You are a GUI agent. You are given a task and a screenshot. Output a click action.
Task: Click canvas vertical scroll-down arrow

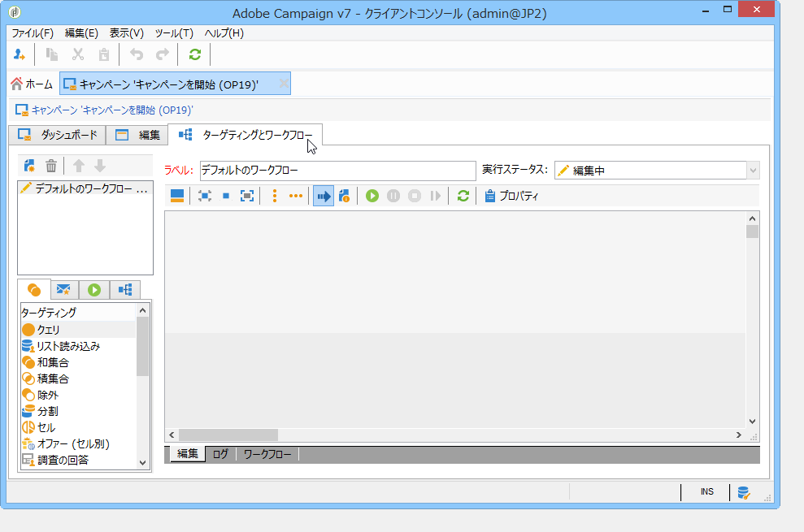click(x=752, y=422)
